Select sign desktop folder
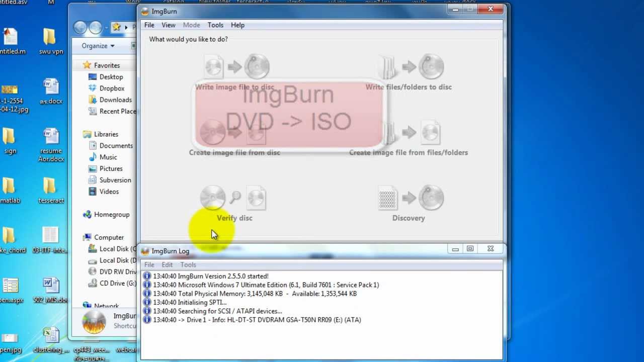The height and width of the screenshot is (362, 644). coord(10,141)
